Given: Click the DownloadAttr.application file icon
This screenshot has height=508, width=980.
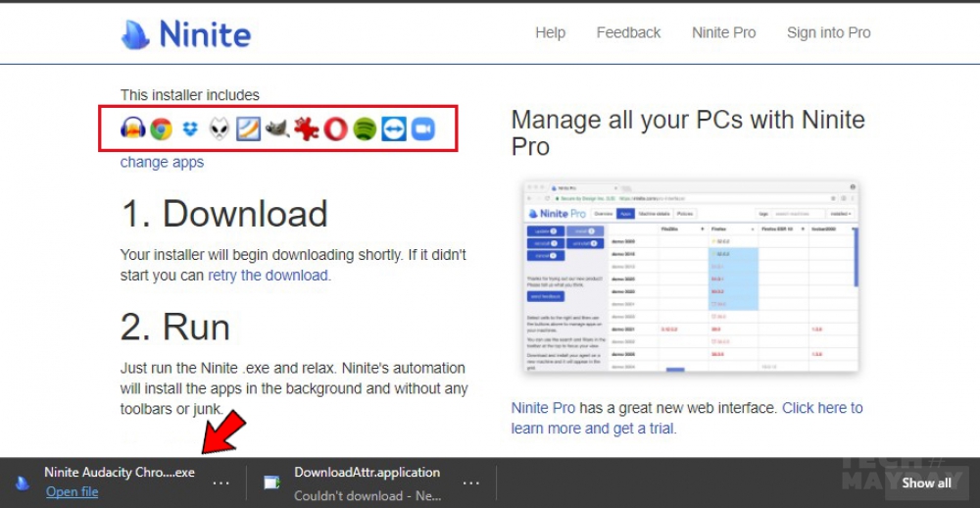Looking at the screenshot, I should pyautogui.click(x=271, y=482).
